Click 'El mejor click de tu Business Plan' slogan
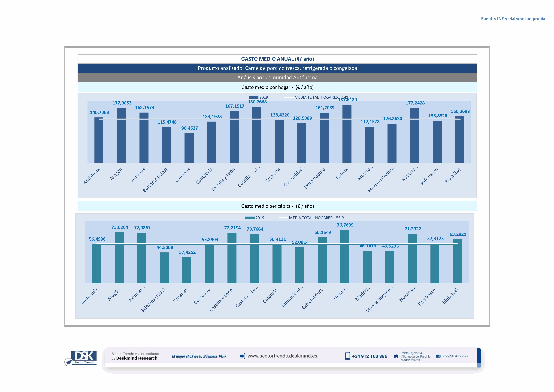The width and height of the screenshot is (554, 392). 199,356
